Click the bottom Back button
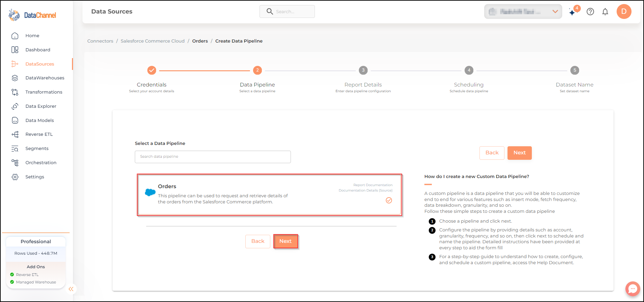This screenshot has height=302, width=644. pyautogui.click(x=258, y=241)
